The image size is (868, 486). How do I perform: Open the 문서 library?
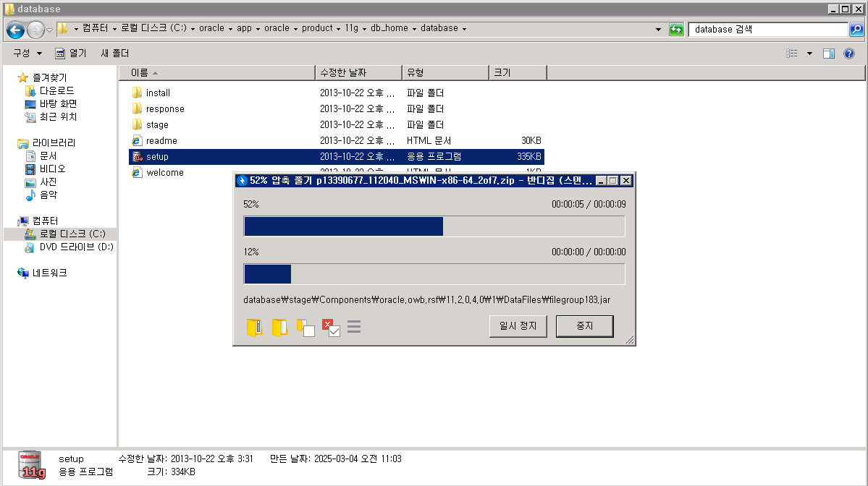pos(48,156)
